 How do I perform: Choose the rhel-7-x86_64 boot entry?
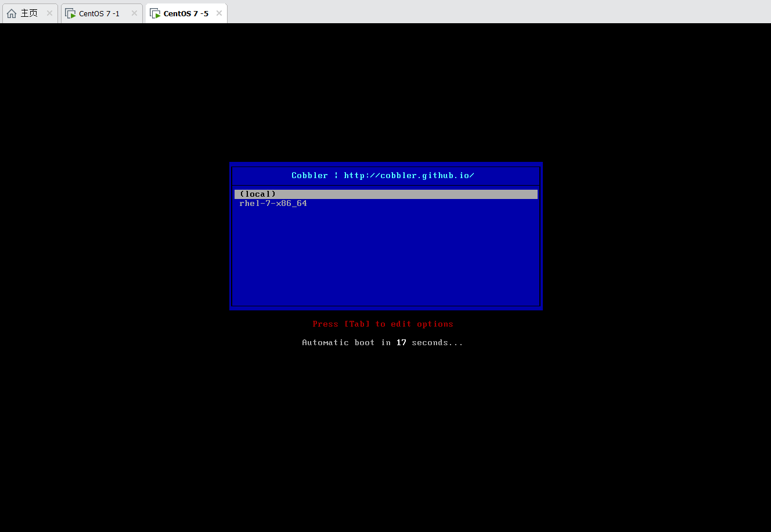(x=386, y=204)
